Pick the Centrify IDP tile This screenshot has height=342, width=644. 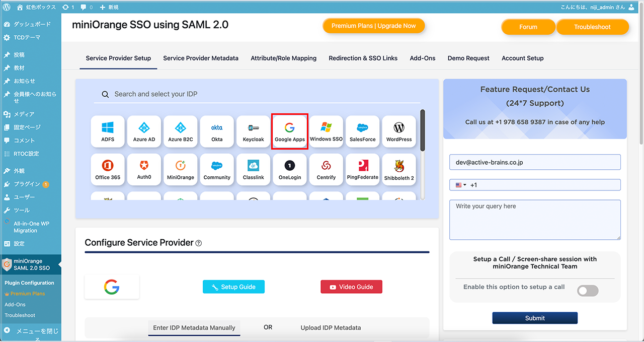(326, 170)
